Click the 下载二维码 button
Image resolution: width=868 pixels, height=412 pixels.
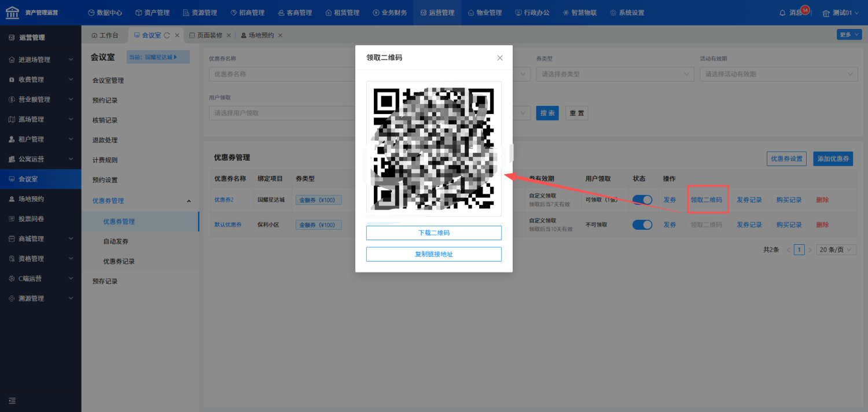coord(434,233)
